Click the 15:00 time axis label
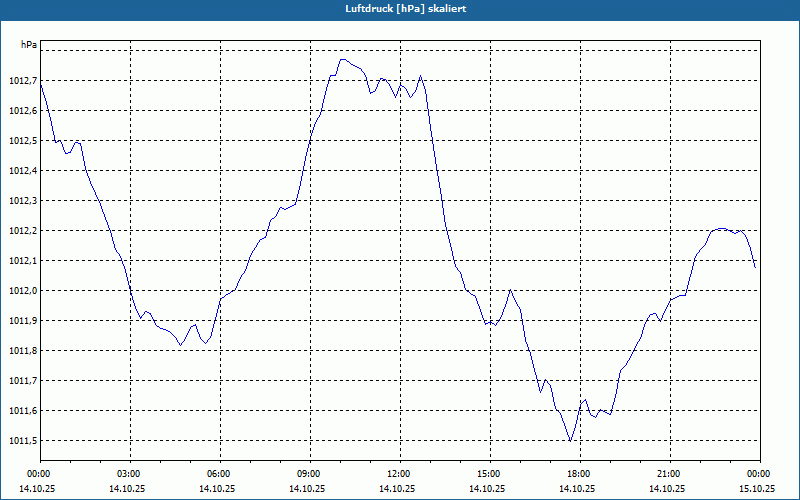800x500 pixels. (490, 474)
